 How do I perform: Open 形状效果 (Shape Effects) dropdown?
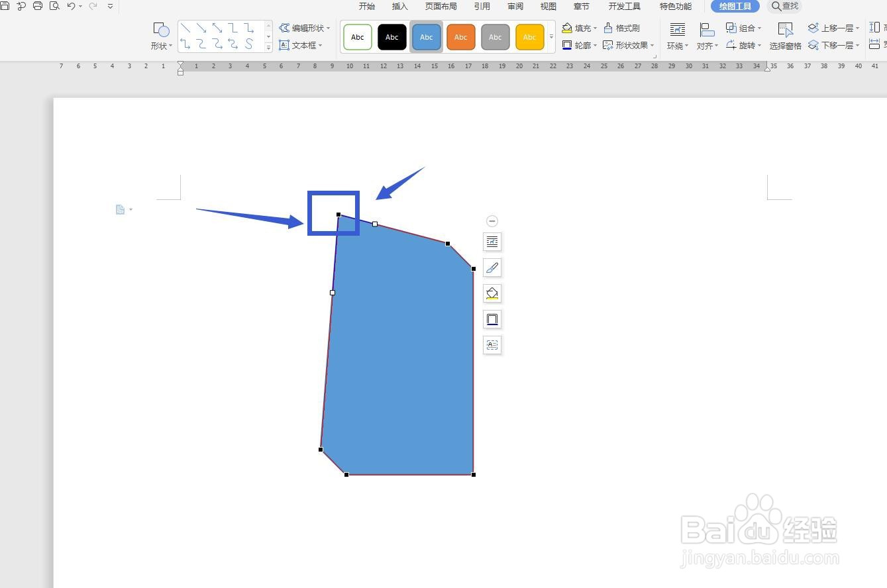629,45
